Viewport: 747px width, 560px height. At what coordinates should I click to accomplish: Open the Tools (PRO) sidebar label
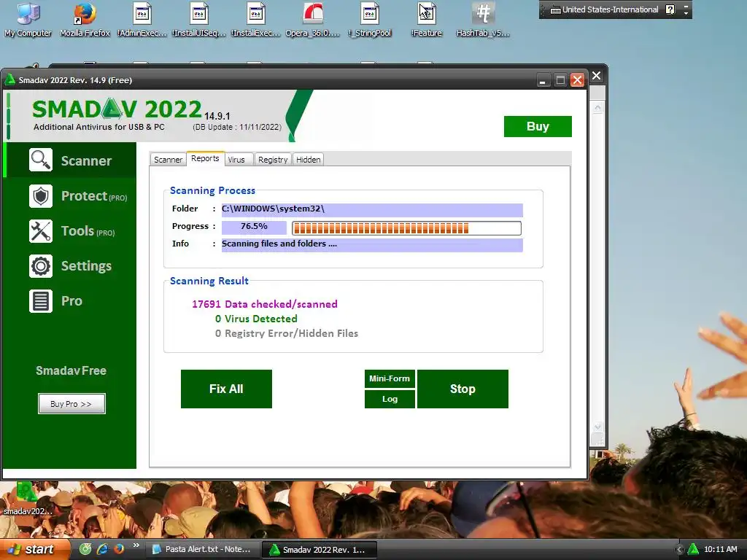(x=88, y=231)
